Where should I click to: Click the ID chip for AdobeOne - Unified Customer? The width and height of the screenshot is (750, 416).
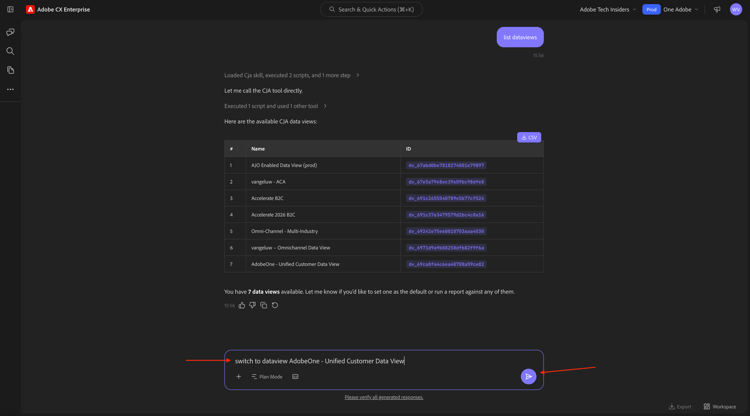point(446,264)
